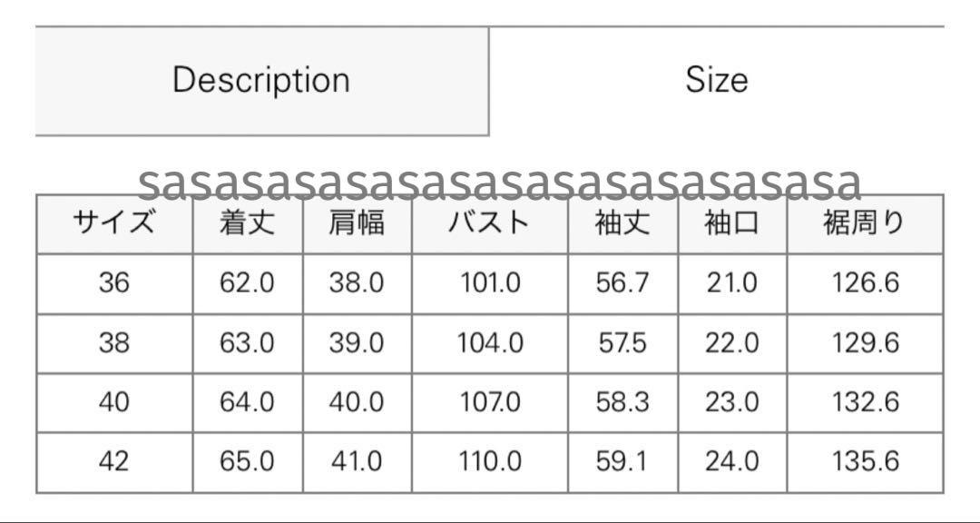
Task: Select the 126.6 hem value
Action: pos(865,283)
